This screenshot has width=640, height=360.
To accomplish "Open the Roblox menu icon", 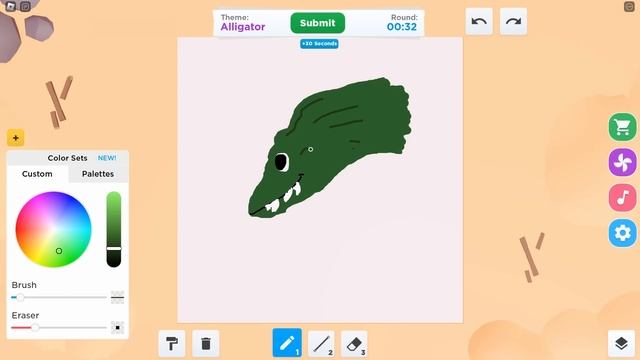I will [x=11, y=6].
